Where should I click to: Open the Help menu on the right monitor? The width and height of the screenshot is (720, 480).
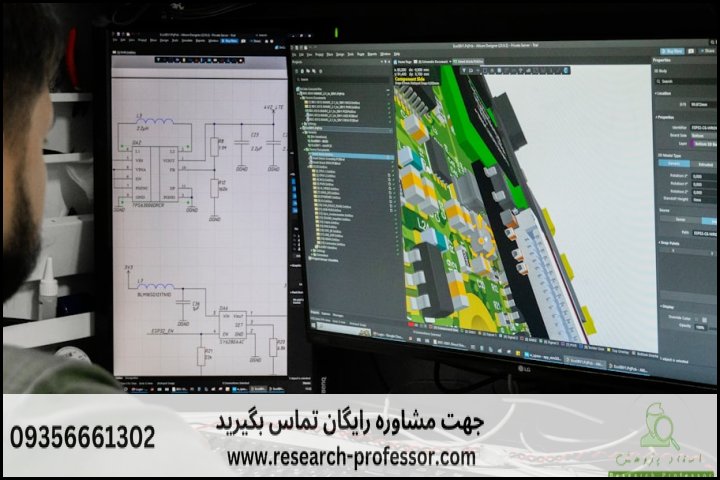click(x=397, y=54)
